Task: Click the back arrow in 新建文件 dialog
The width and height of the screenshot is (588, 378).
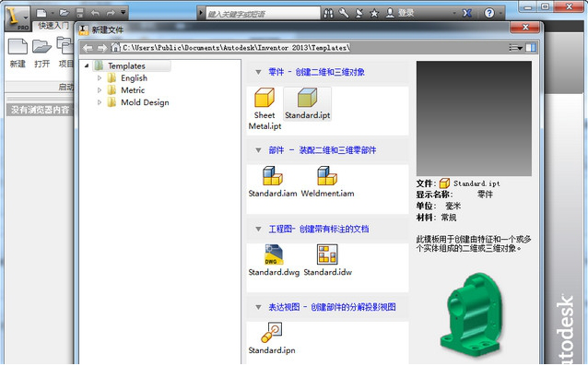Action: [x=88, y=48]
